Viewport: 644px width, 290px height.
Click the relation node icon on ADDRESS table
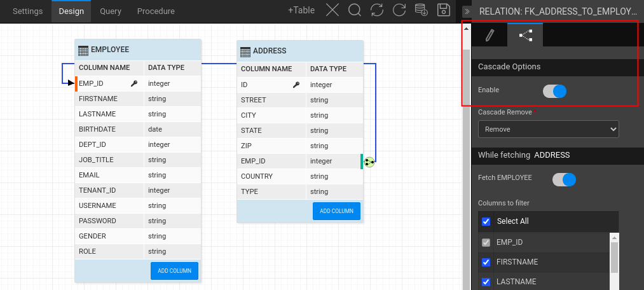point(369,162)
